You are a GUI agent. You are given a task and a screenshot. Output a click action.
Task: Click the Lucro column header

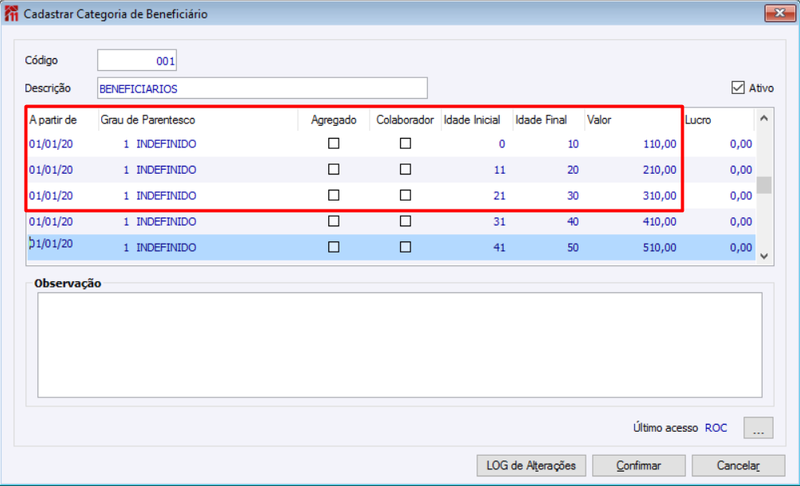coord(718,120)
